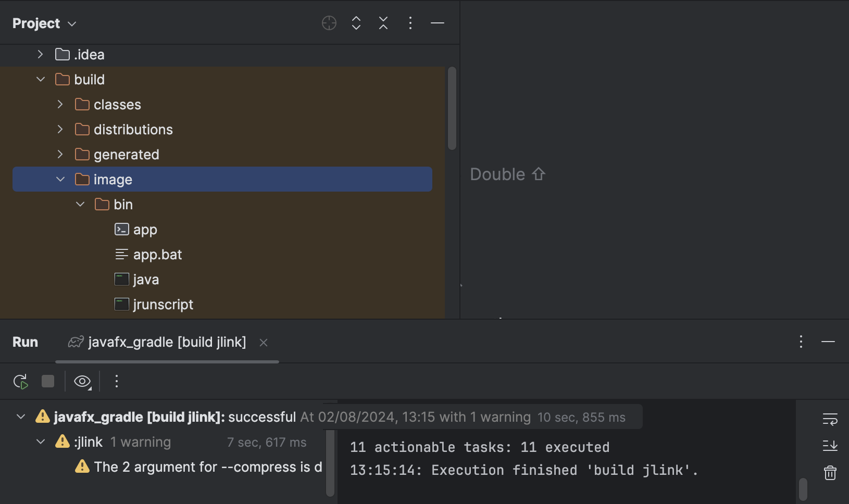
Task: Enable soft-wrap in the build output console
Action: click(830, 419)
